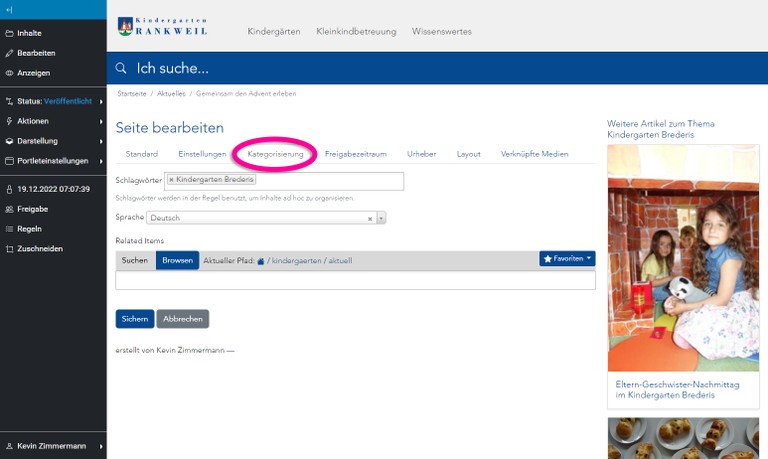Open the Kleinkindbetreuung navigation item
The height and width of the screenshot is (459, 768).
click(356, 31)
